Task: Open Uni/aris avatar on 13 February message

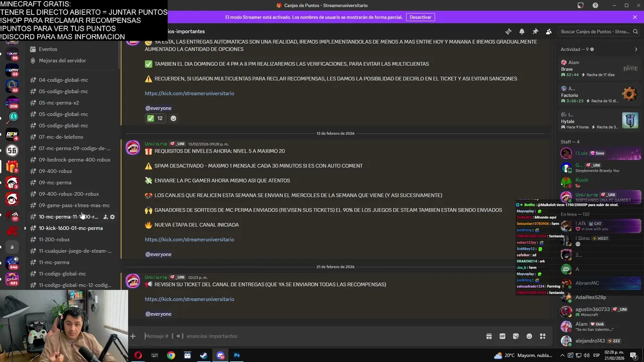Action: (133, 148)
